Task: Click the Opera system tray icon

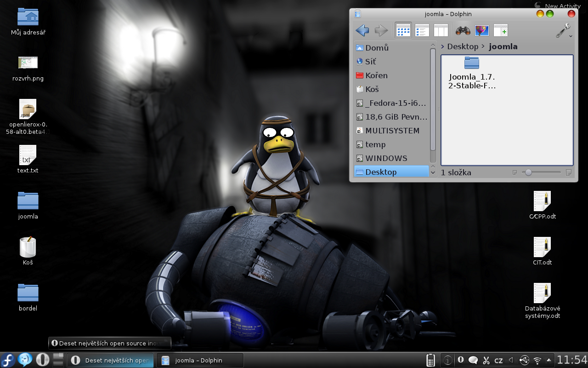Action: click(461, 360)
